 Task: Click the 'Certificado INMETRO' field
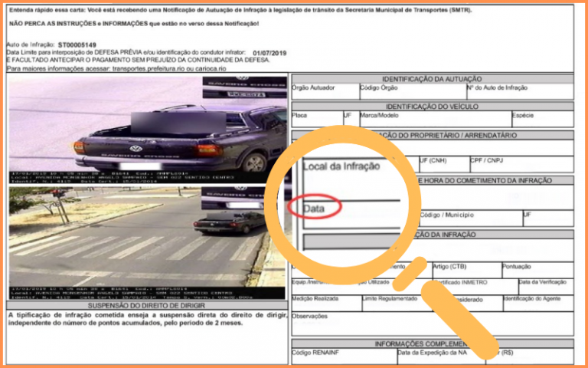pos(475,287)
